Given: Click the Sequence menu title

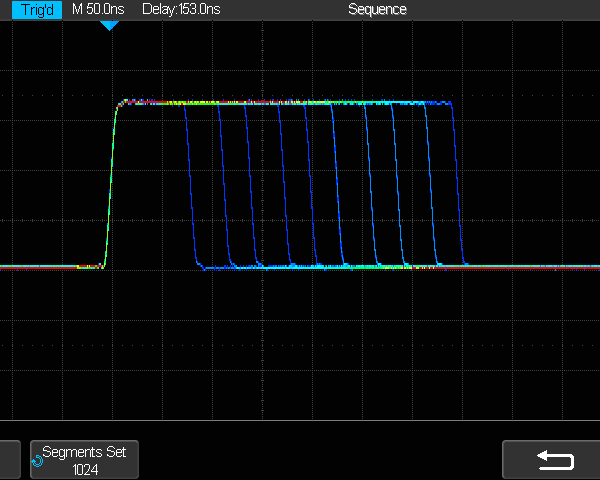Looking at the screenshot, I should [x=377, y=9].
